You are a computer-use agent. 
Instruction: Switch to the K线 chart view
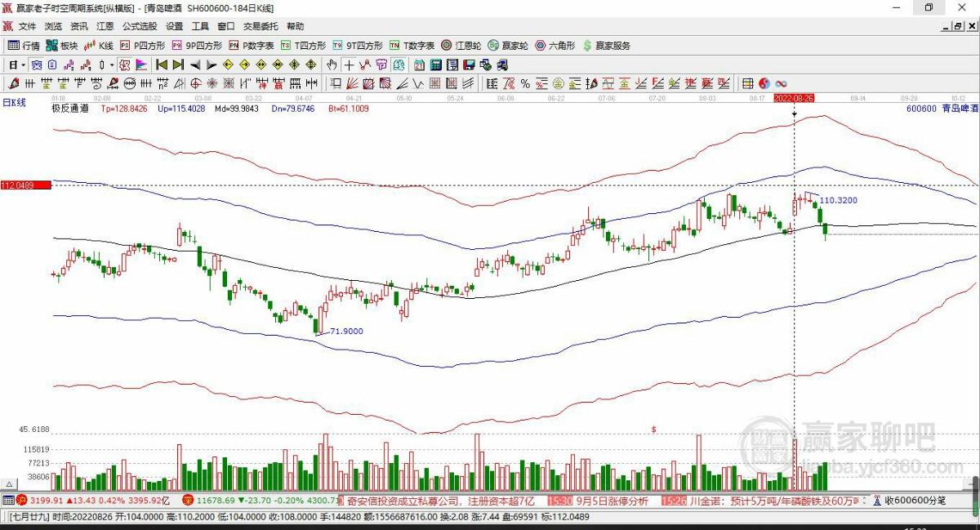click(99, 46)
